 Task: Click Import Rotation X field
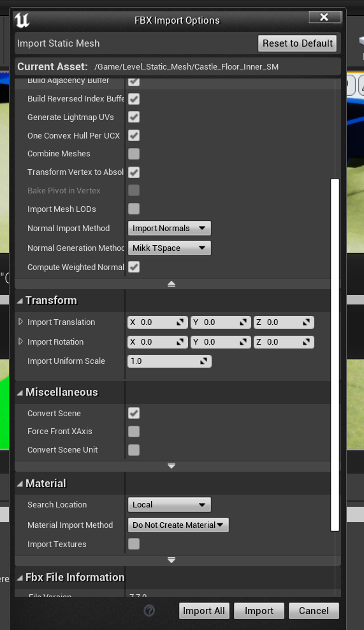[157, 342]
